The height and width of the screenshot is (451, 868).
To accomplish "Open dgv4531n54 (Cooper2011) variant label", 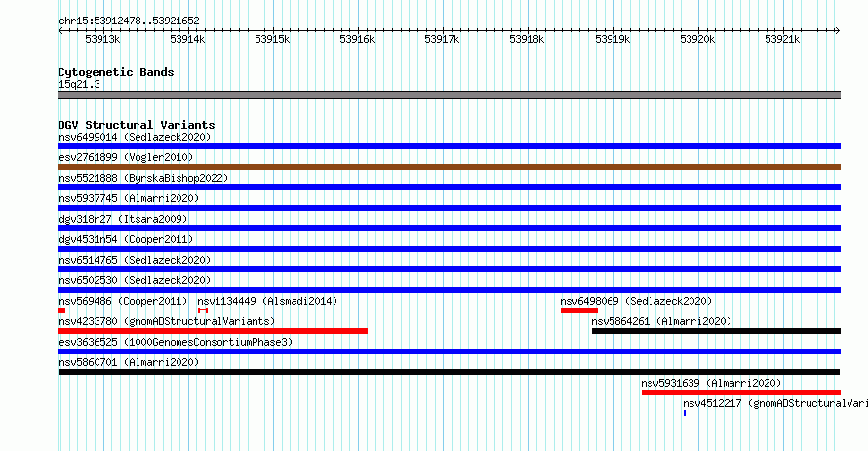I will click(126, 239).
